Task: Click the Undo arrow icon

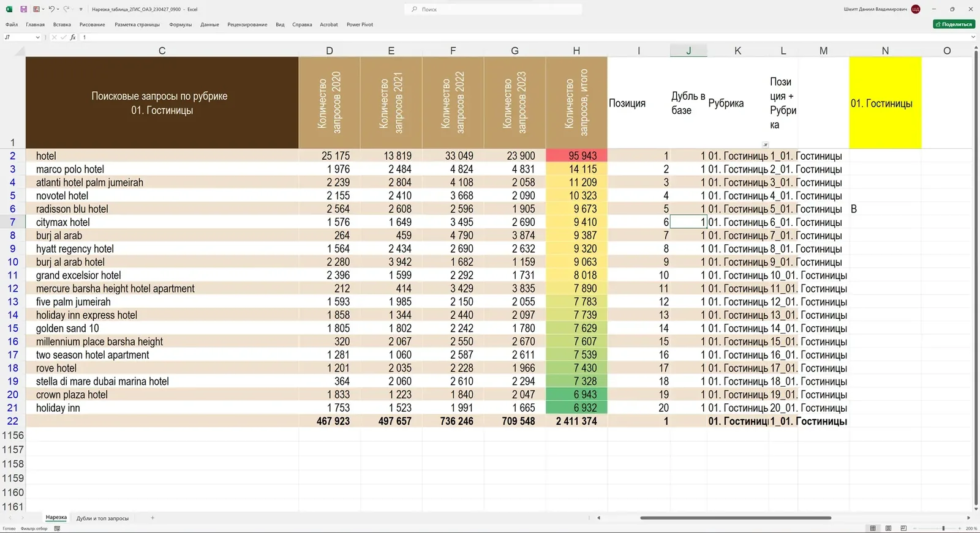Action: 51,9
